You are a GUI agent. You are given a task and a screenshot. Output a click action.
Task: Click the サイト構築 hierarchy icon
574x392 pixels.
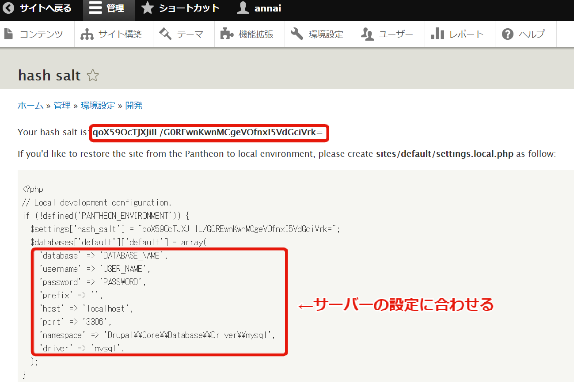click(87, 34)
